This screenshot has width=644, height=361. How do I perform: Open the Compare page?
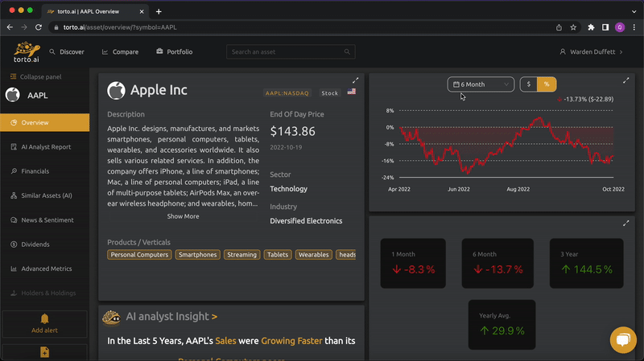coord(120,51)
